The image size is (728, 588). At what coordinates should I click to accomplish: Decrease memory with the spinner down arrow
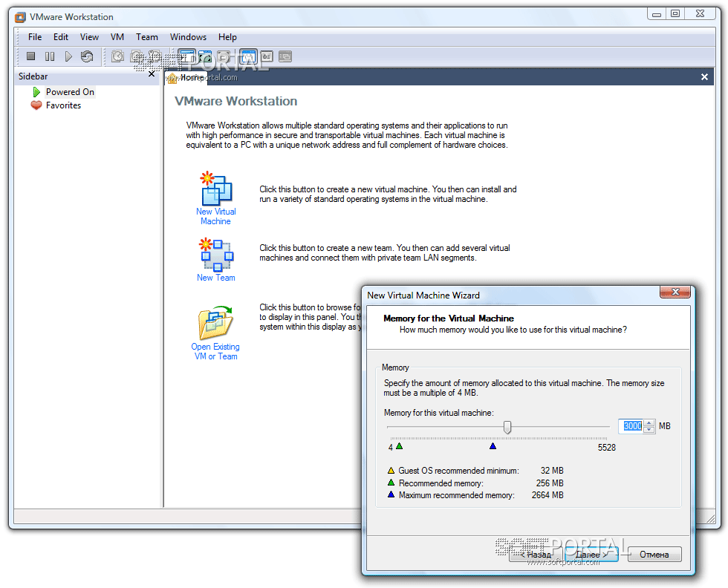pyautogui.click(x=649, y=429)
